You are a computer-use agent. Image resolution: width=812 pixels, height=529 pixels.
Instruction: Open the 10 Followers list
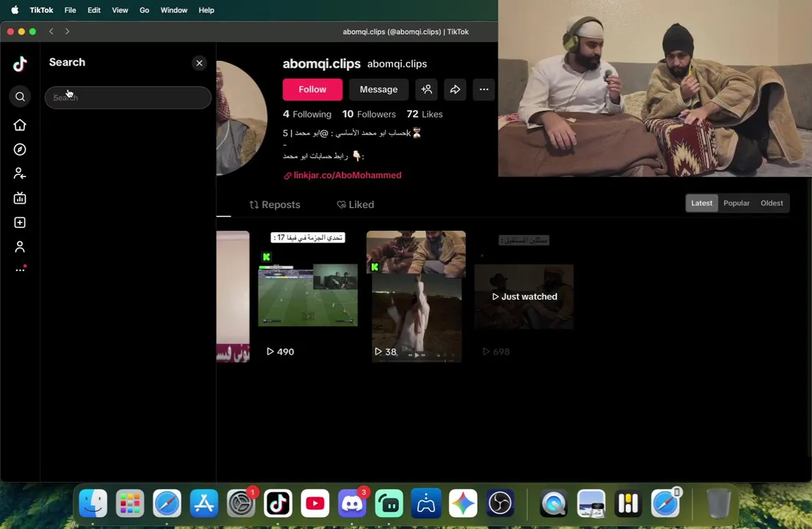click(369, 115)
